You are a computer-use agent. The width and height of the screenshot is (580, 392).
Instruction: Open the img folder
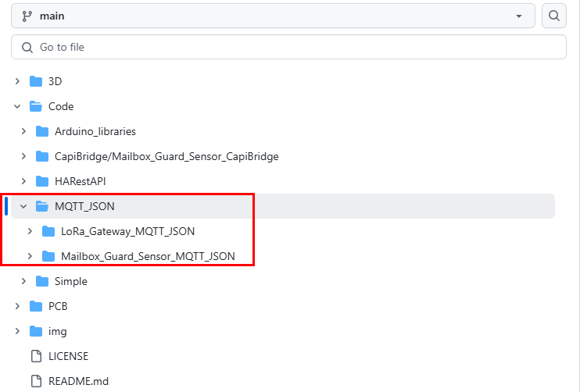[x=57, y=331]
